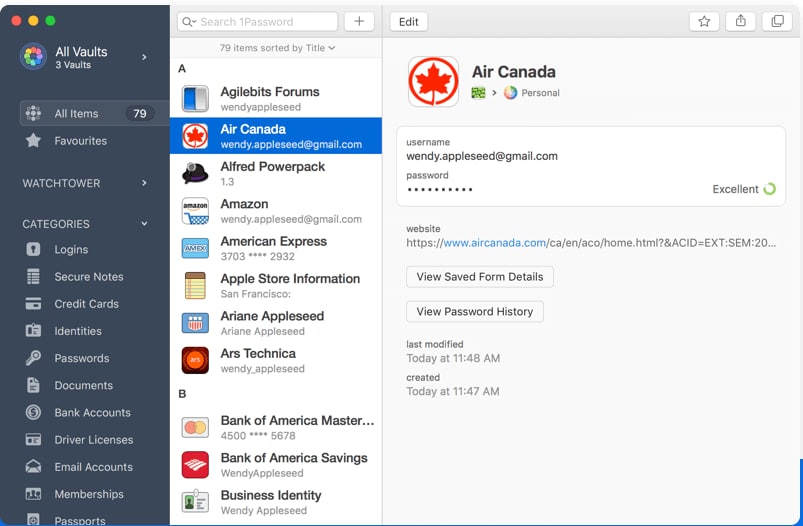Click the share icon in toolbar
The height and width of the screenshot is (526, 803).
point(741,22)
